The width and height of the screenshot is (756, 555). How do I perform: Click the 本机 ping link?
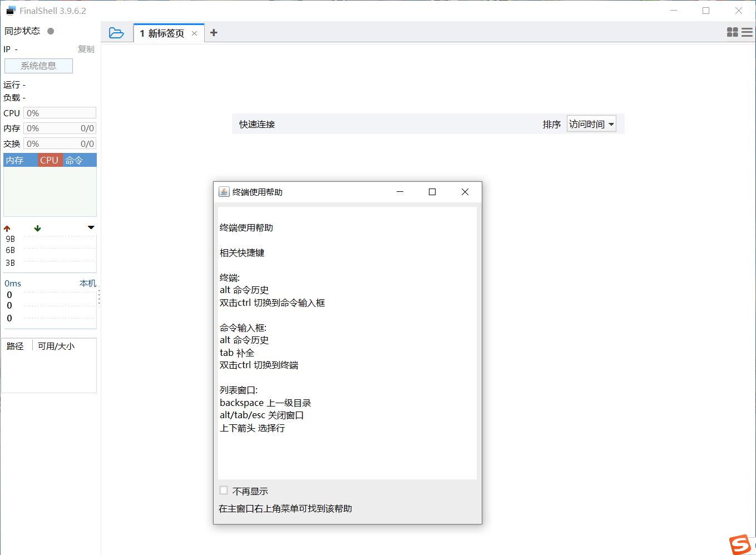[x=88, y=284]
